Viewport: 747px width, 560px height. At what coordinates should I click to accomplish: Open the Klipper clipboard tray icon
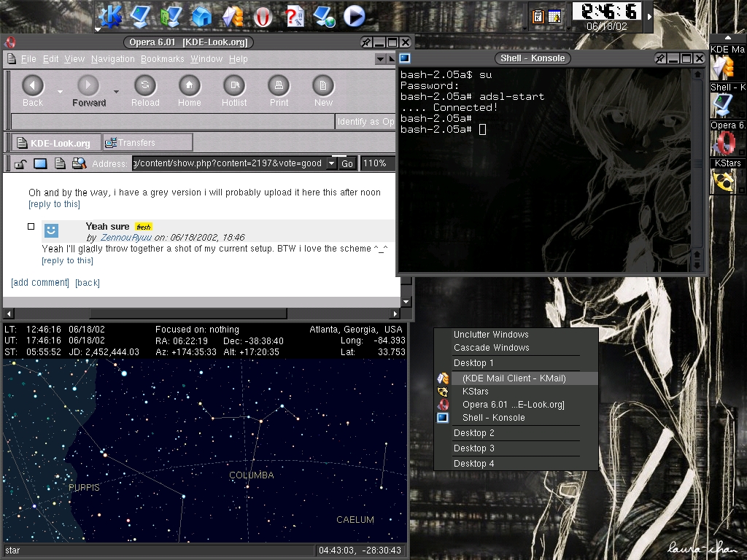538,17
